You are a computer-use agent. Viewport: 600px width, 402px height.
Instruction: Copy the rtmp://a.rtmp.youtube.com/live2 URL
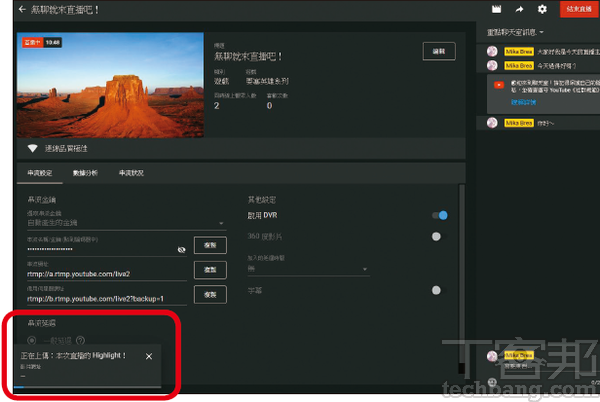(210, 270)
